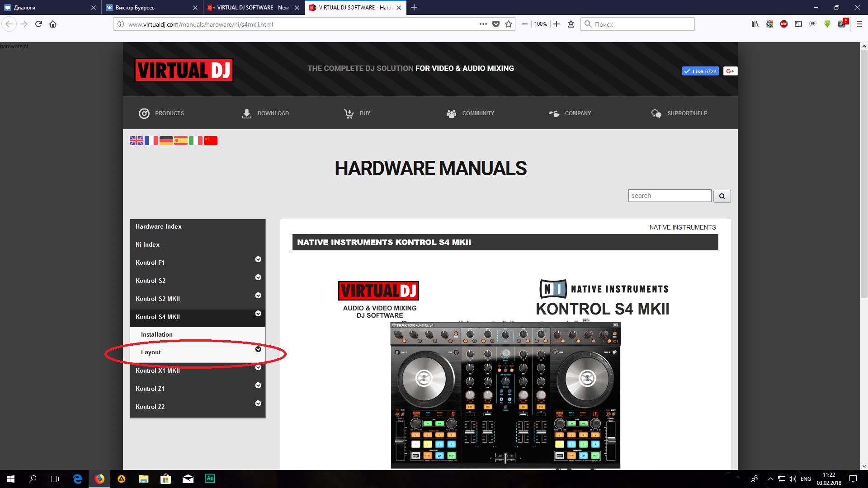Viewport: 868px width, 488px height.
Task: Open a new browser tab
Action: pyautogui.click(x=414, y=7)
